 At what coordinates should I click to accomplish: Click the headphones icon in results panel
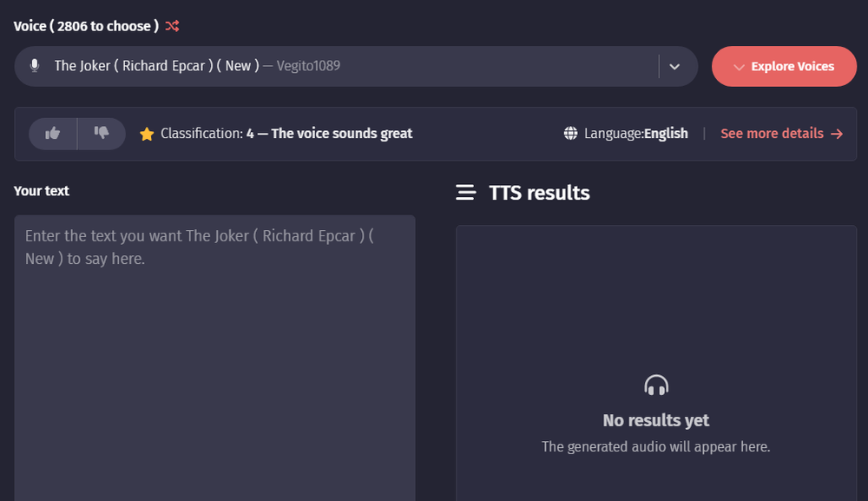click(x=656, y=385)
